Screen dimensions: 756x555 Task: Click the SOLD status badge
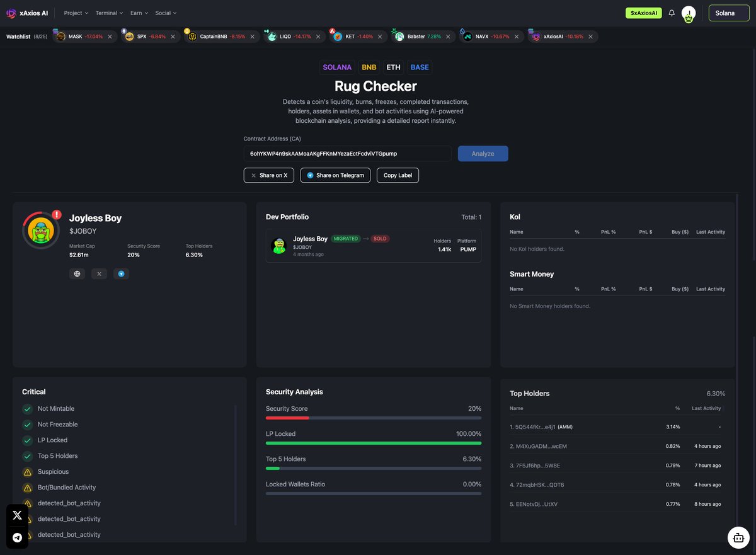click(380, 239)
